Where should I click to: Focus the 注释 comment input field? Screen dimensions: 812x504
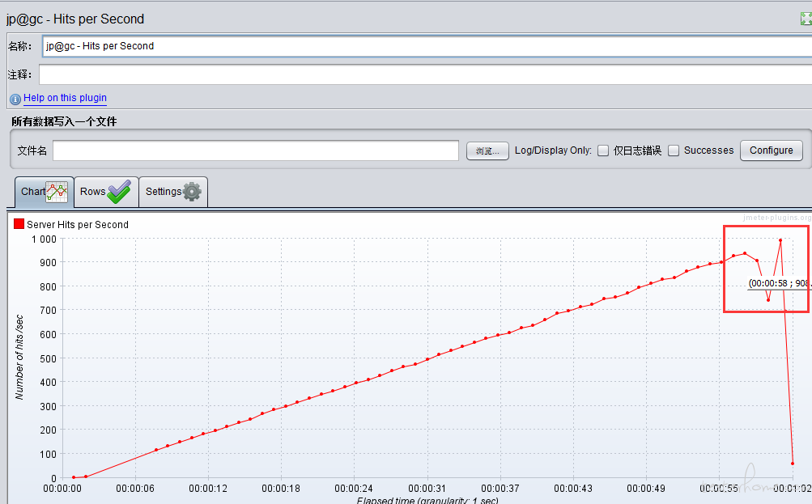pos(425,74)
